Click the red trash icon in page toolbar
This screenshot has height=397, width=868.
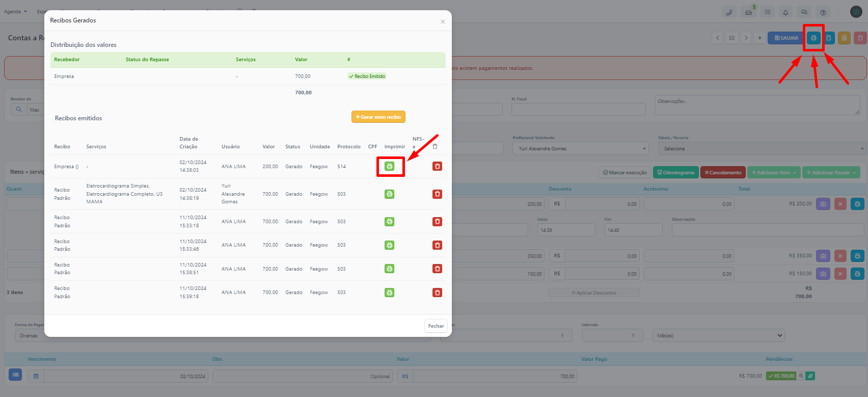pos(860,38)
